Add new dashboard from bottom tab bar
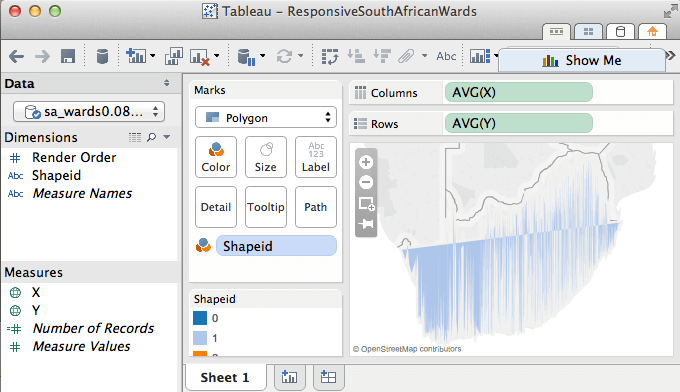This screenshot has height=392, width=680. coord(328,377)
